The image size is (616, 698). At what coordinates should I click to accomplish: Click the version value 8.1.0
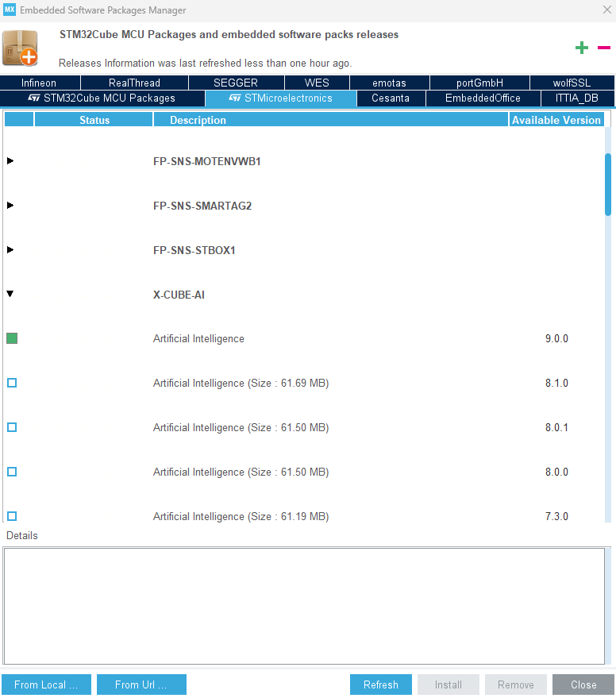pos(556,383)
